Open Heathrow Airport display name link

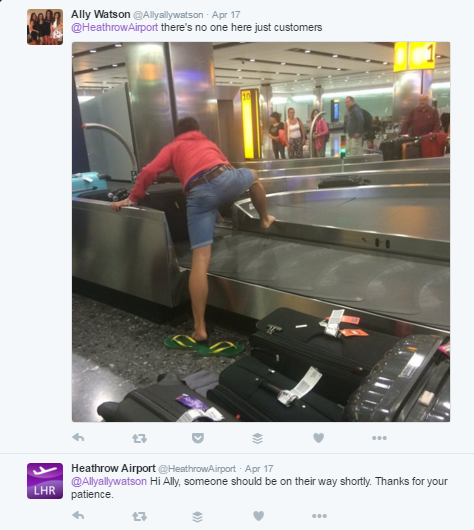tap(113, 468)
